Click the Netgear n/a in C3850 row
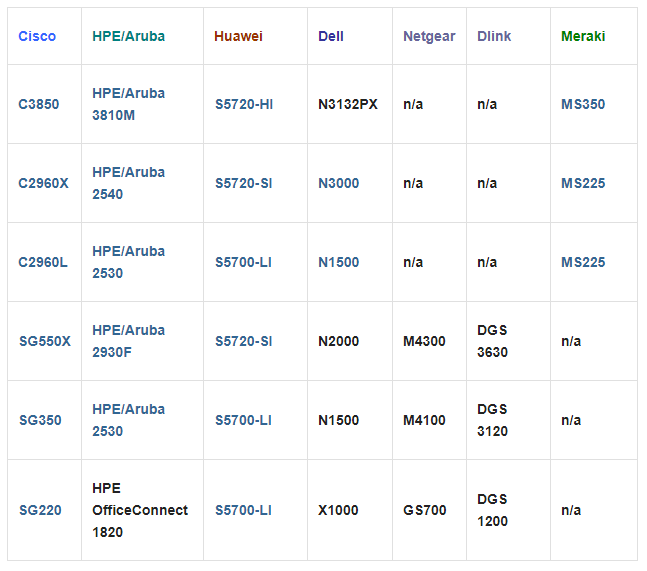The height and width of the screenshot is (571, 647). tap(413, 104)
